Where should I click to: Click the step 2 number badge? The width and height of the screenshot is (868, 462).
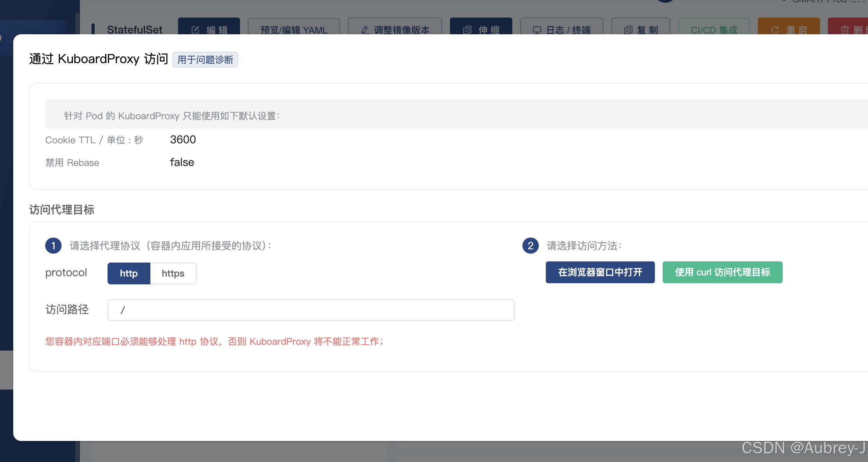point(530,246)
